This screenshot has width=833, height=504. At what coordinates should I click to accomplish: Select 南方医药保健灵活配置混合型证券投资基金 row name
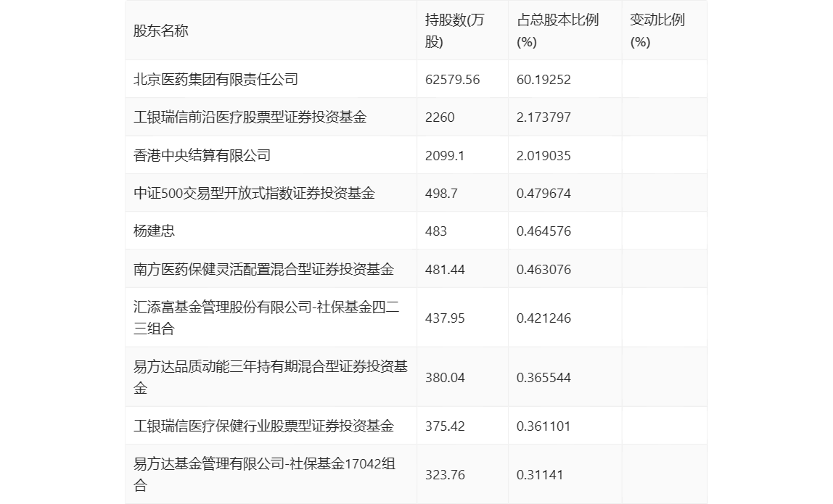pos(263,269)
